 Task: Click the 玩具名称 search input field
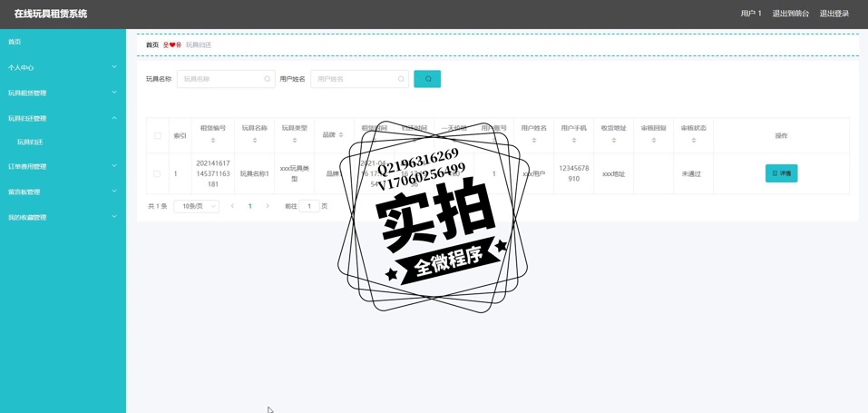(x=220, y=79)
